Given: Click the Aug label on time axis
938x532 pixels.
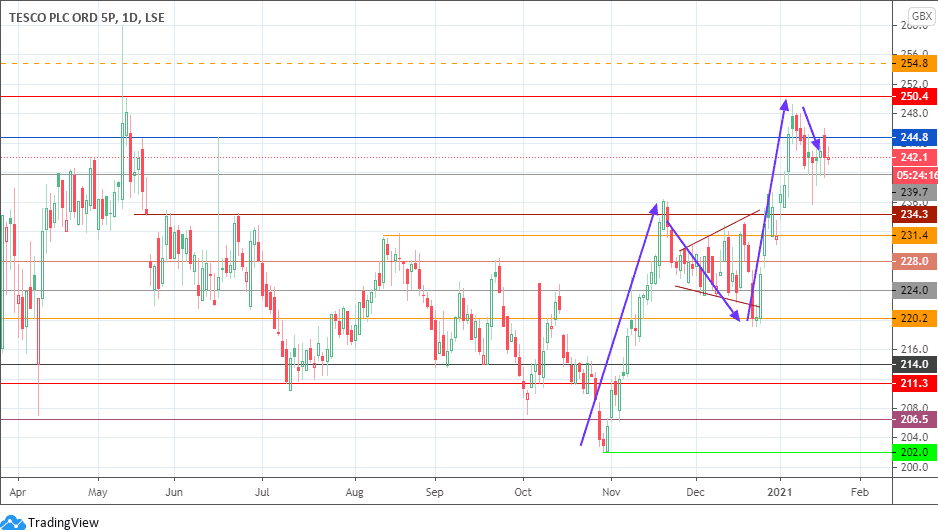Looking at the screenshot, I should (355, 492).
